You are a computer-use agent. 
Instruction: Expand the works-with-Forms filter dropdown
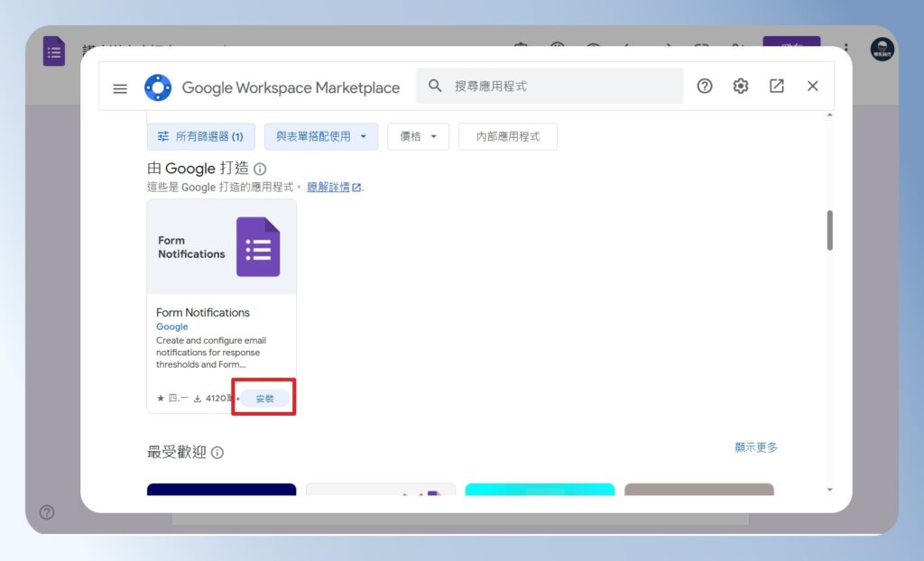tap(321, 137)
